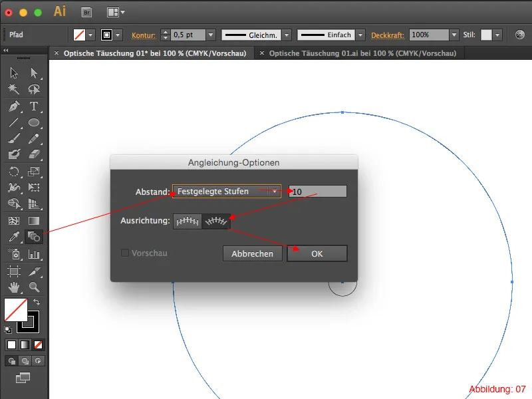Set orientation to align to path
This screenshot has height=399, width=532.
pyautogui.click(x=216, y=221)
